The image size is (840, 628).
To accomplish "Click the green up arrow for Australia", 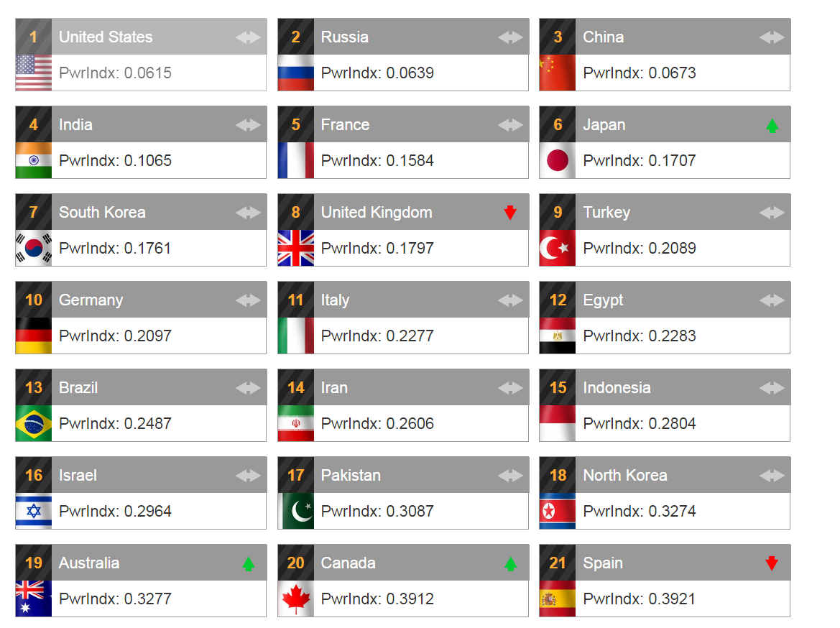I will click(248, 564).
